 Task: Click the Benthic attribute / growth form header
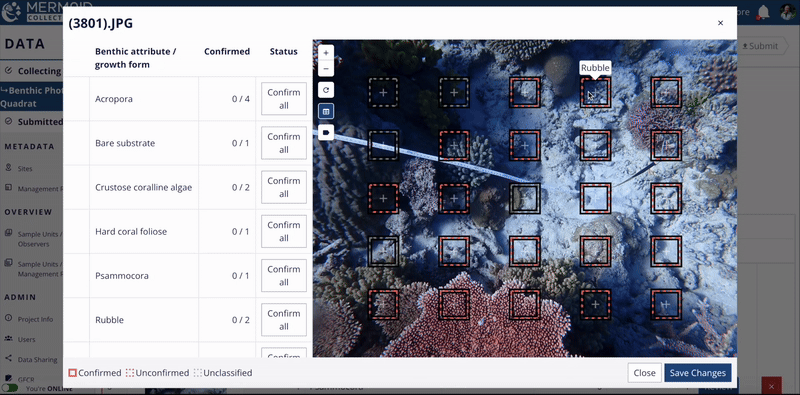136,58
